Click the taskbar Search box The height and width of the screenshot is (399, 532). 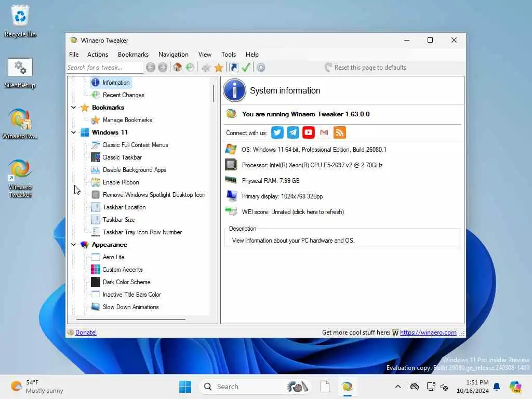(x=255, y=387)
